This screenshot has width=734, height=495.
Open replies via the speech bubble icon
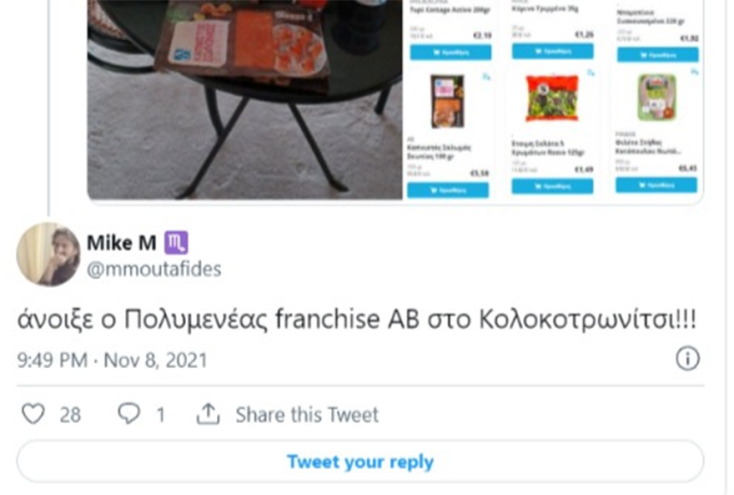(x=129, y=414)
